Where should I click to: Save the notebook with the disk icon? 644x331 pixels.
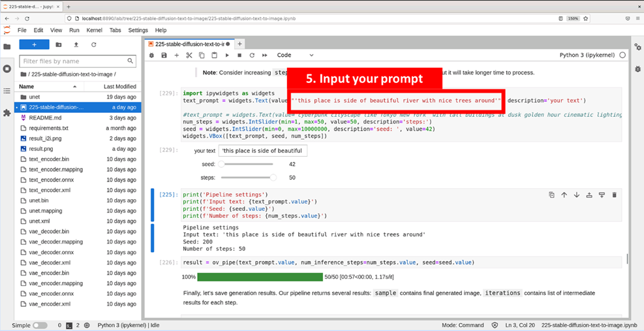[x=164, y=55]
